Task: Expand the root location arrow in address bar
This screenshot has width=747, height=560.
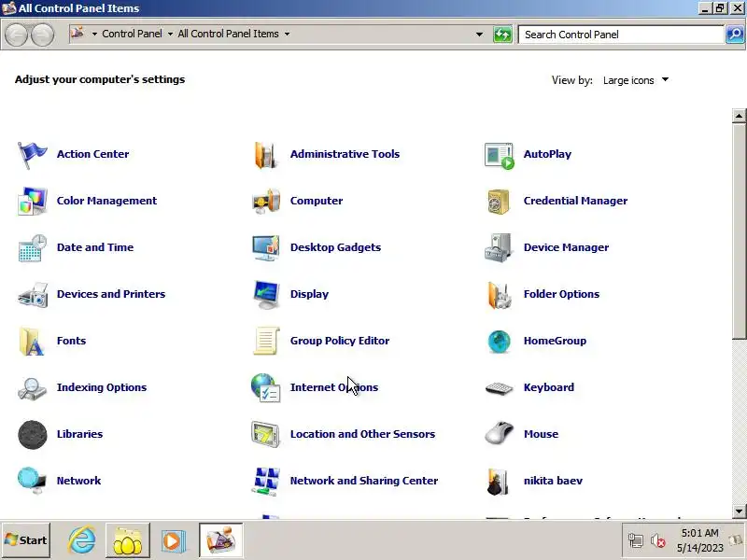Action: [94, 34]
